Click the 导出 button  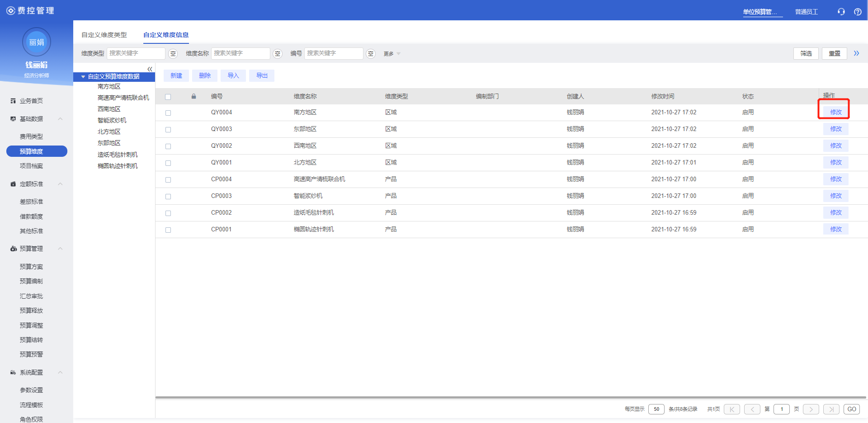point(262,75)
